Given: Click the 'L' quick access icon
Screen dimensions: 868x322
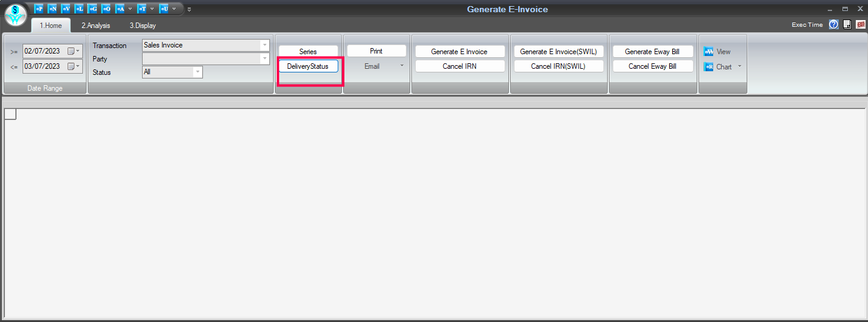Looking at the screenshot, I should coord(79,9).
